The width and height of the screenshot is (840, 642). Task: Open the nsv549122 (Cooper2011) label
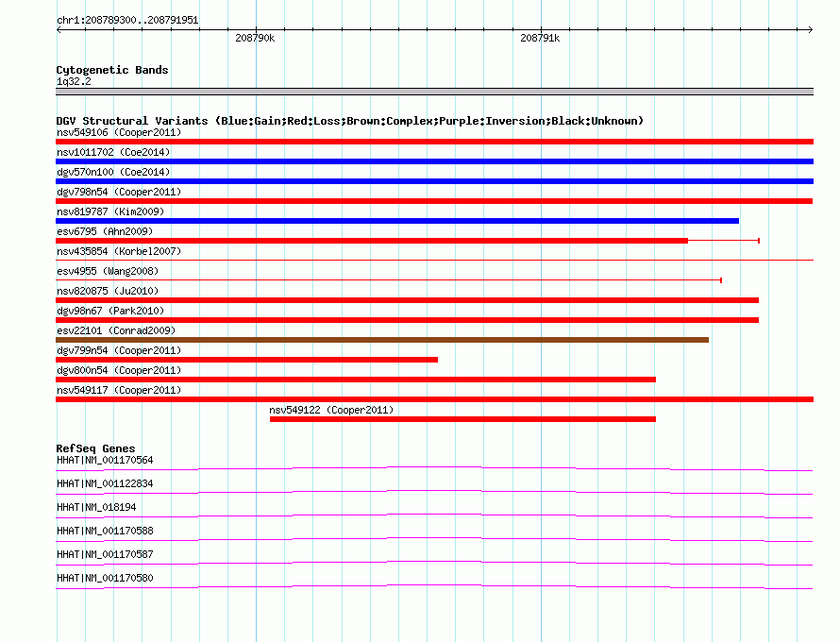331,410
